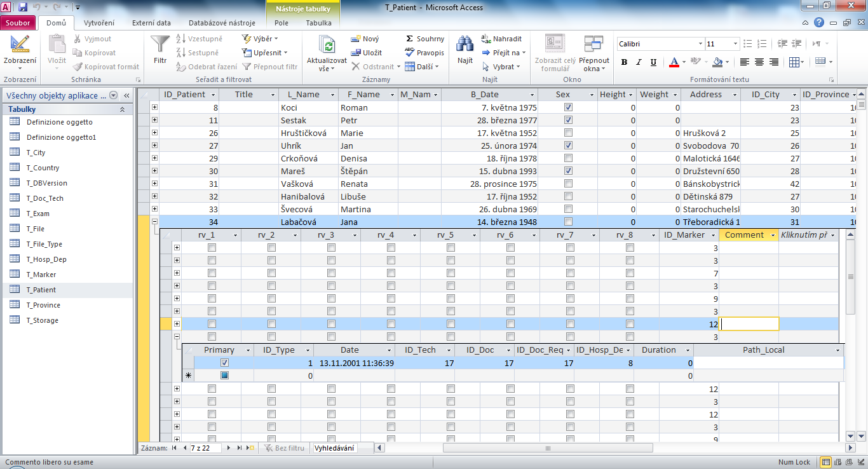Image resolution: width=868 pixels, height=469 pixels.
Task: Expand subdatasheet for patient Švecová
Action: point(154,209)
